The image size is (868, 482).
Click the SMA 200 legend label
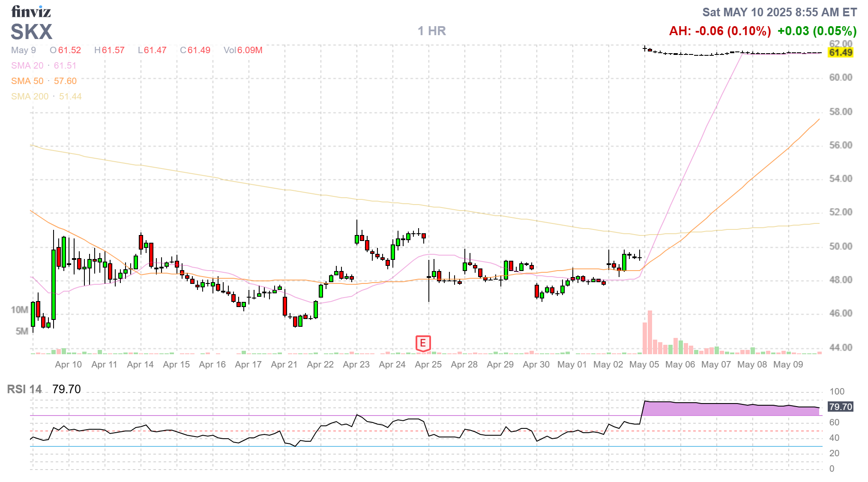point(30,96)
